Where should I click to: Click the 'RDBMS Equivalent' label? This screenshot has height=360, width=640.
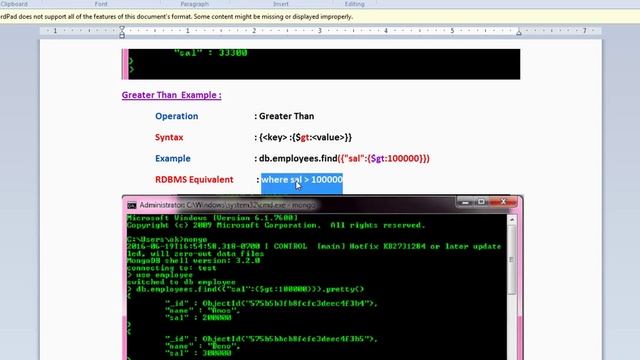point(194,180)
